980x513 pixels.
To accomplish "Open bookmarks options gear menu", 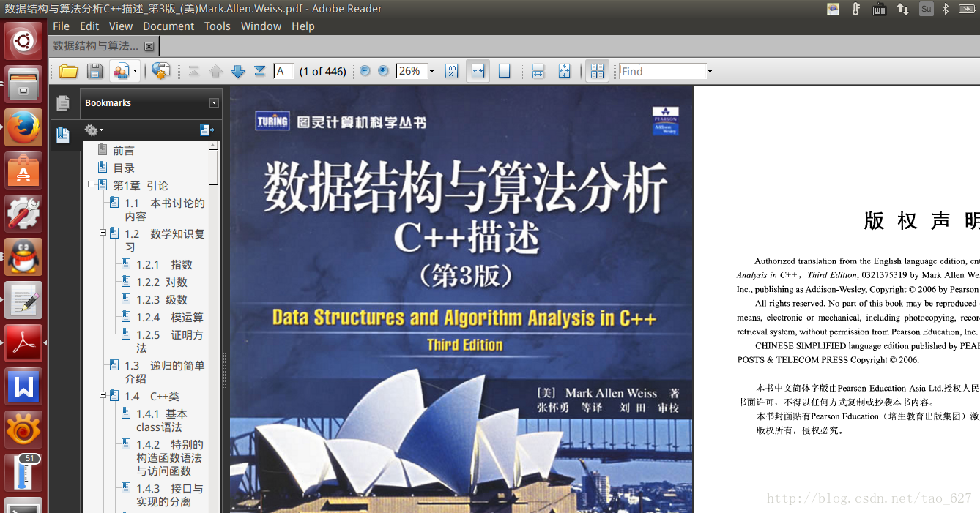I will [x=94, y=130].
